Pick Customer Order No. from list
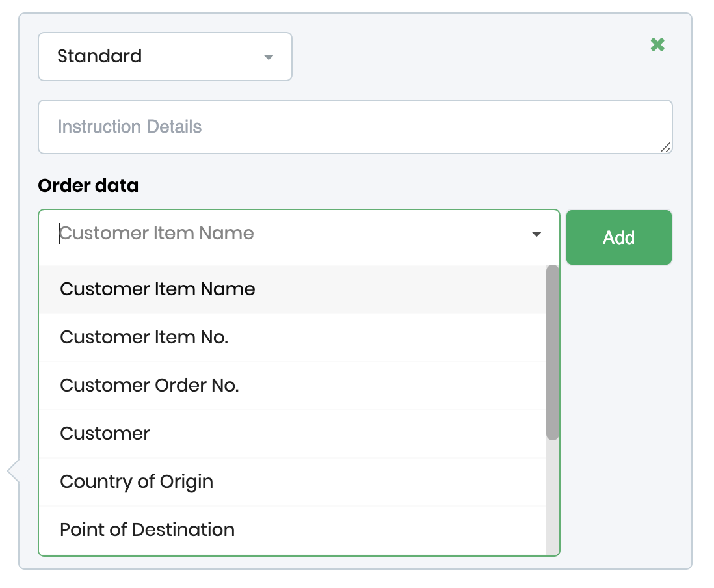Viewport: 714px width, 588px height. (150, 386)
